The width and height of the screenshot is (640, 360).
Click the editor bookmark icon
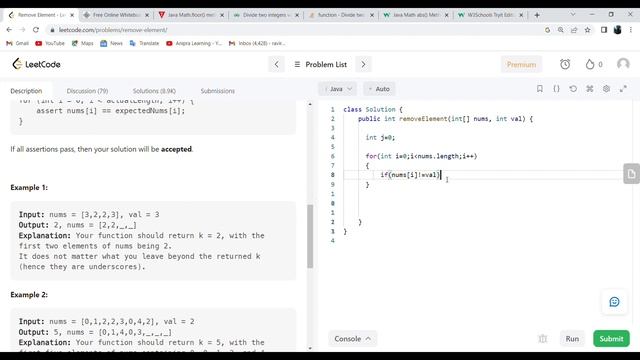(x=540, y=89)
